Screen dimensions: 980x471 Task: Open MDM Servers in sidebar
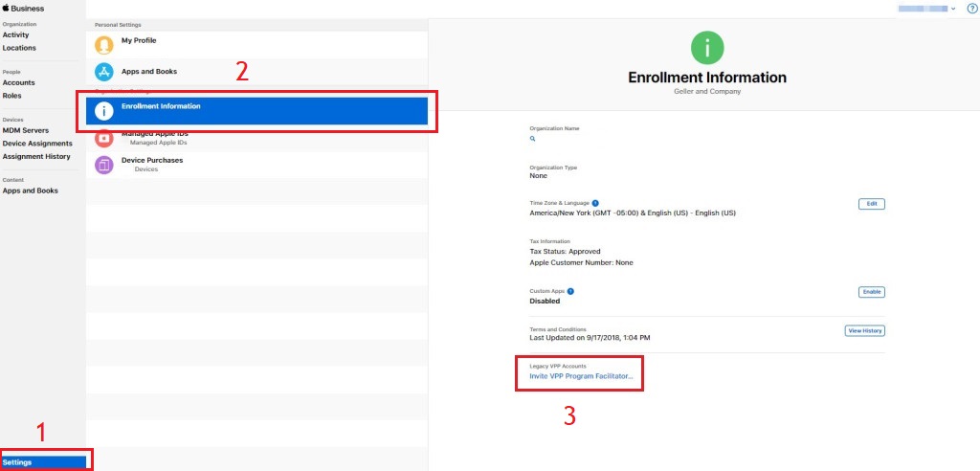point(26,131)
